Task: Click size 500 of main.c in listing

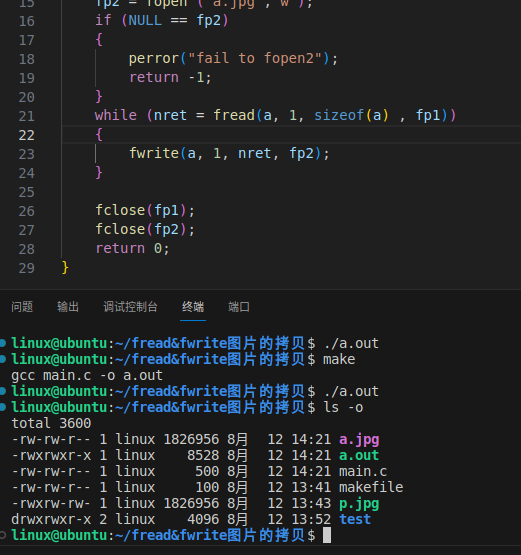Action: tap(207, 471)
